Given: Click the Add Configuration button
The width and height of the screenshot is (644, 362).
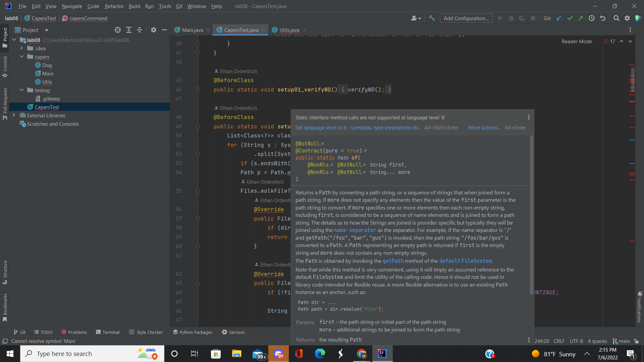Looking at the screenshot, I should [466, 18].
